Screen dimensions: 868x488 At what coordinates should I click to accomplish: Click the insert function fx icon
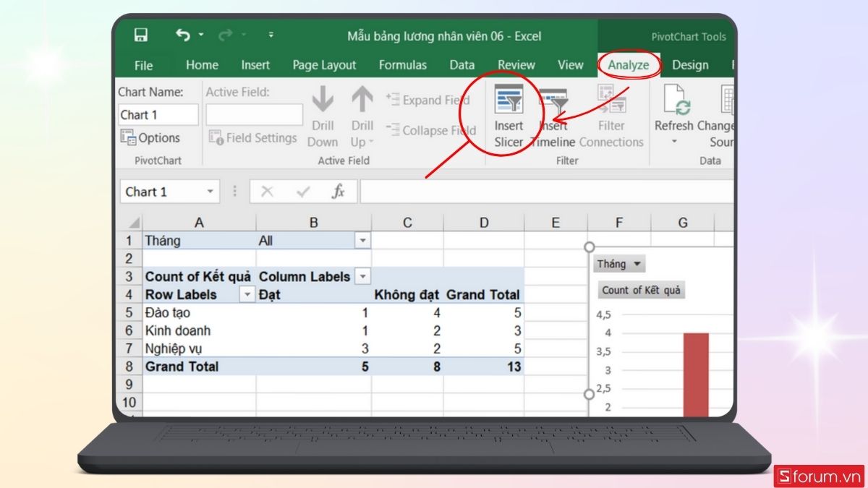click(x=338, y=192)
